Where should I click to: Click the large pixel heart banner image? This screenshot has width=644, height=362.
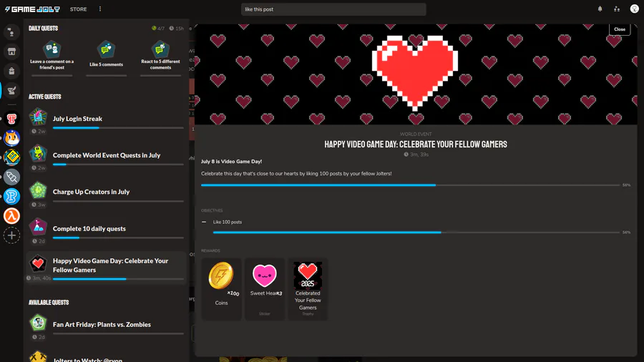(415, 73)
